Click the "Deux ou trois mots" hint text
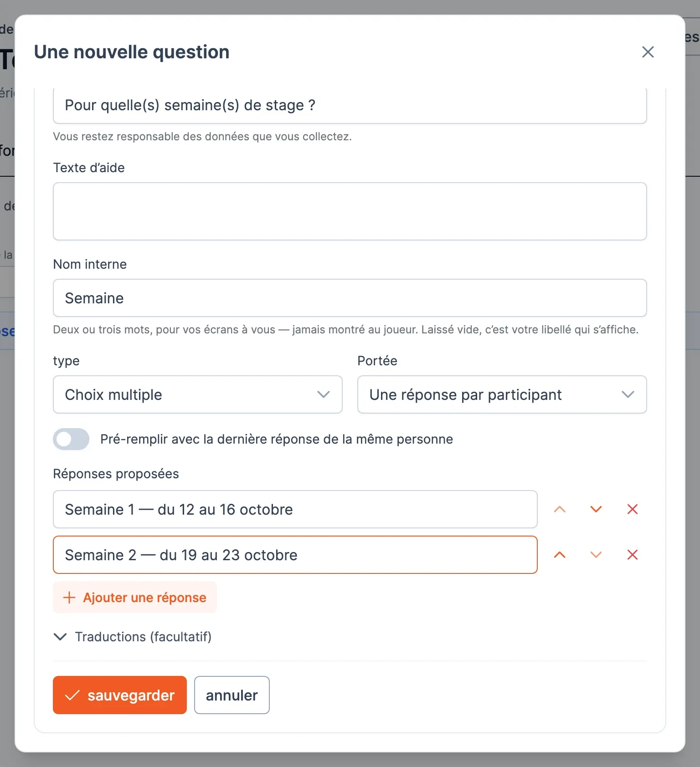Image resolution: width=700 pixels, height=767 pixels. coord(346,330)
